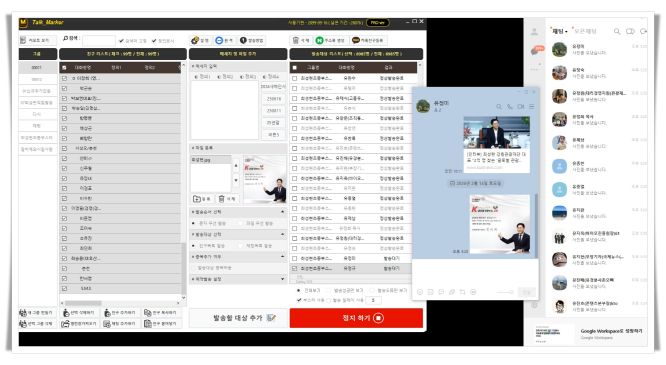
Task: Select group 00011 in the group list
Action: click(x=37, y=68)
